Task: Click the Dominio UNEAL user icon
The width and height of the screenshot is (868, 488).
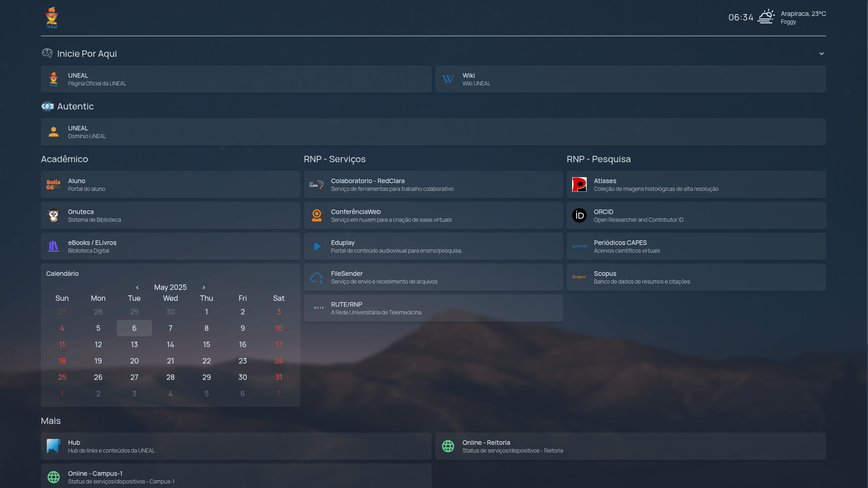Action: (54, 132)
